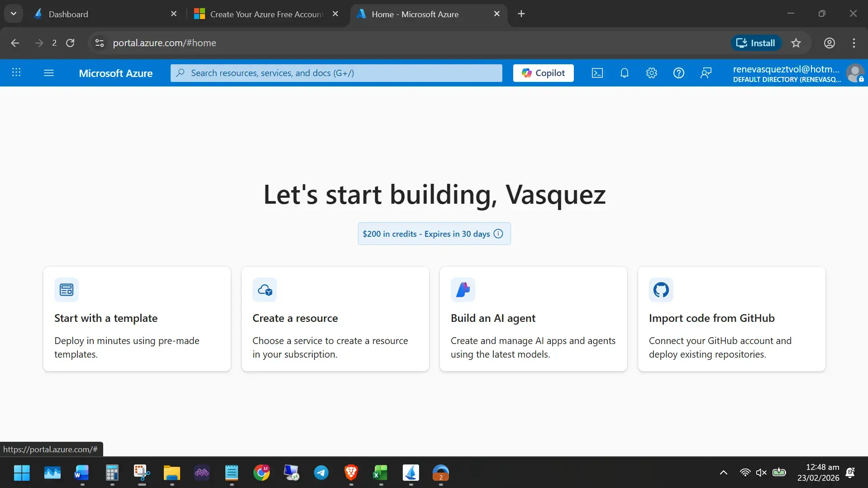
Task: Open Azure portal settings gear
Action: click(652, 73)
